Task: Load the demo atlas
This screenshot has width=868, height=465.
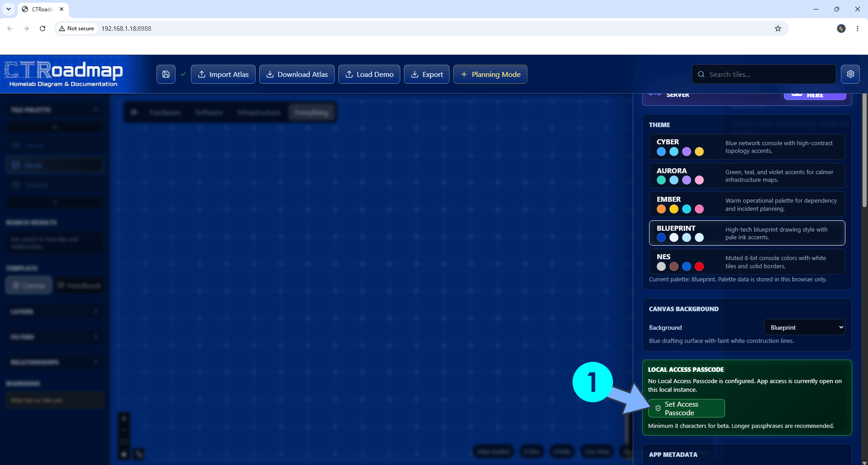Action: coord(369,74)
